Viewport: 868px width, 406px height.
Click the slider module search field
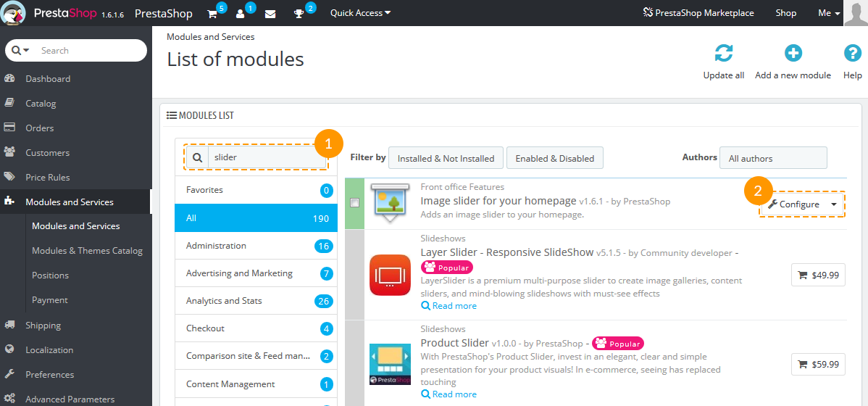coord(267,157)
